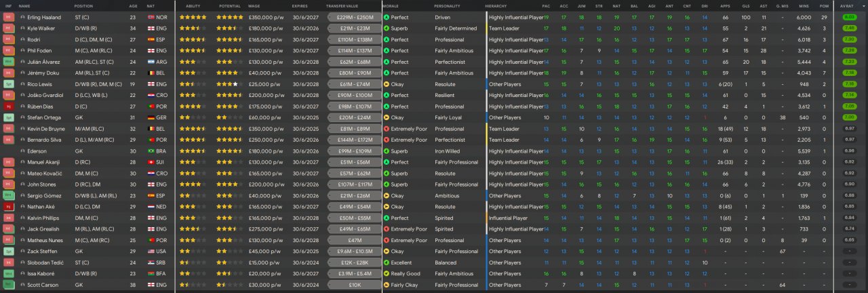Click Zack Steffen's USA flag

151,252
